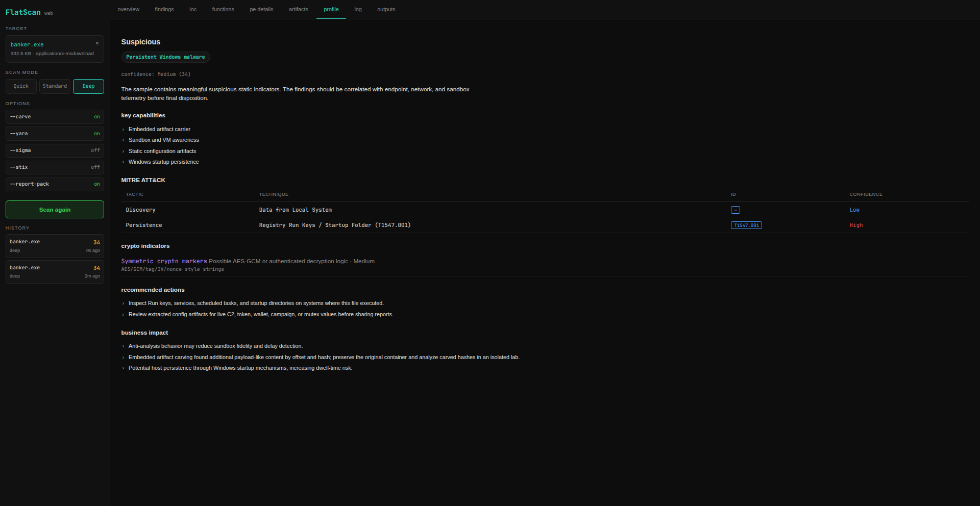Click the Inspect Run keys recommended action
The height and width of the screenshot is (506, 980).
(256, 303)
